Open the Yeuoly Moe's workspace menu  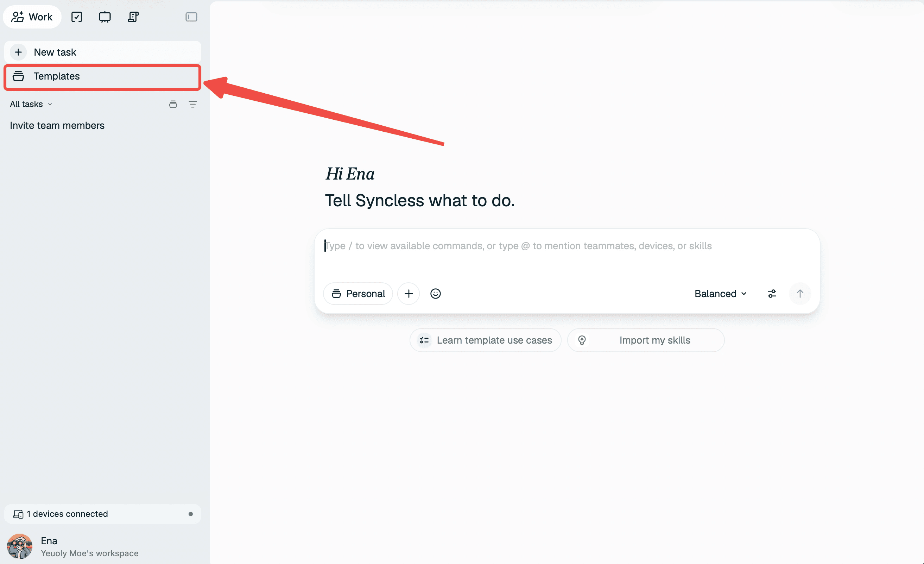(90, 553)
